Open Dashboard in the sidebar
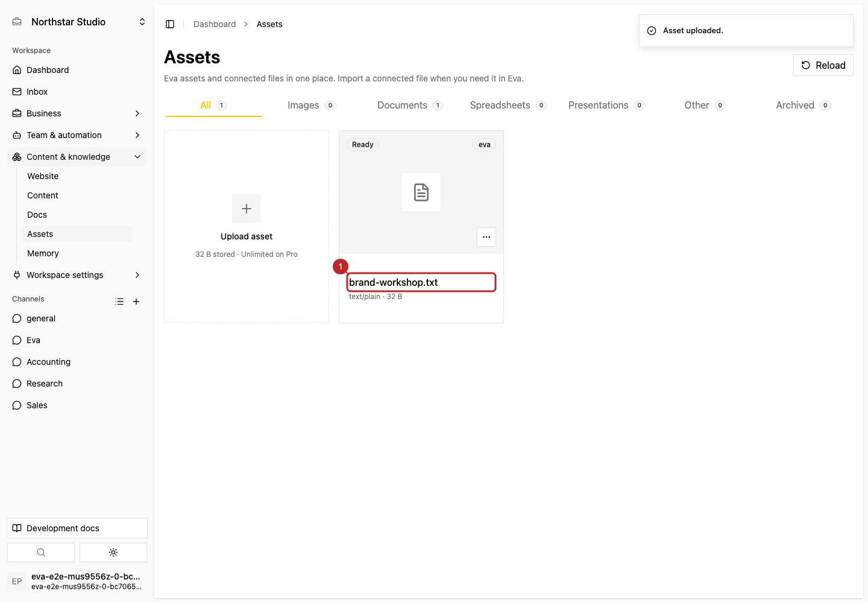Viewport: 868px width, 603px height. click(x=77, y=70)
